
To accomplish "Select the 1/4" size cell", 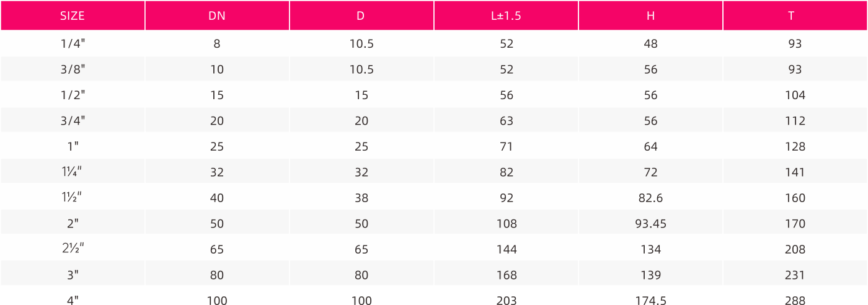I will [x=73, y=44].
